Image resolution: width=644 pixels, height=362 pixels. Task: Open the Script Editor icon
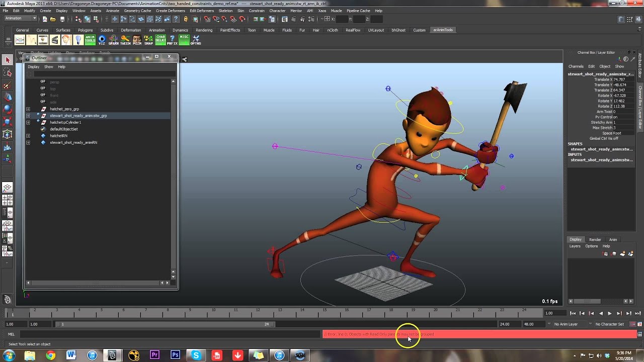point(639,334)
